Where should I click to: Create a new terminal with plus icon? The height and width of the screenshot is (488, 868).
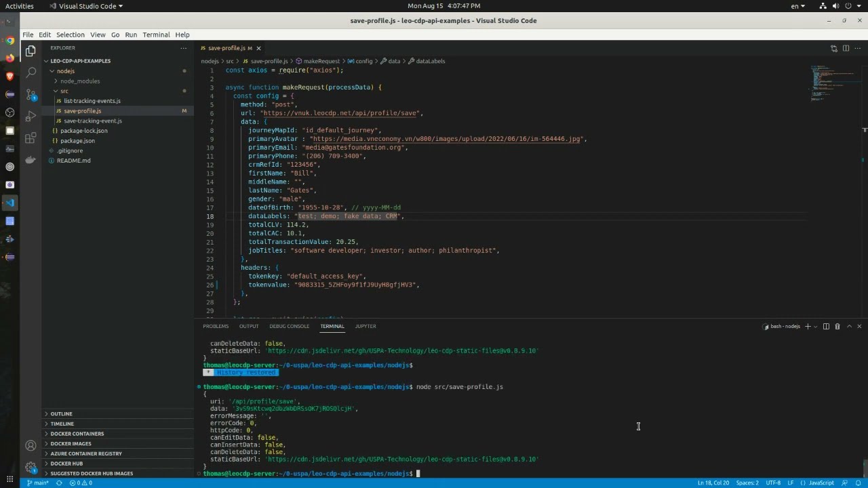807,327
